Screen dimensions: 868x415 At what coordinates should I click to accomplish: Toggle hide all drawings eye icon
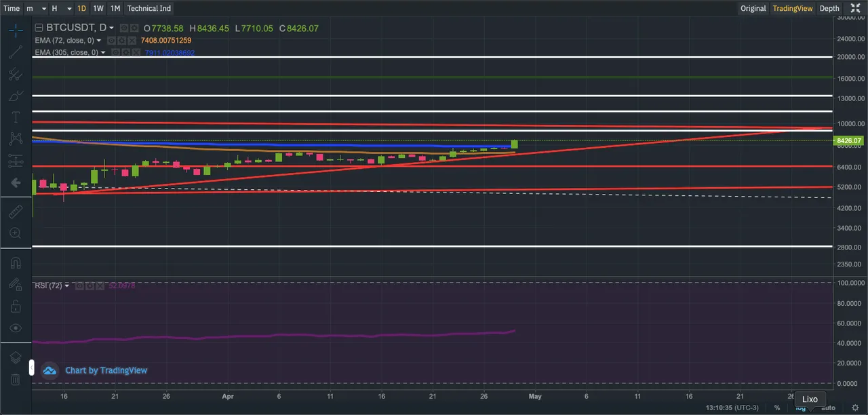click(x=16, y=328)
